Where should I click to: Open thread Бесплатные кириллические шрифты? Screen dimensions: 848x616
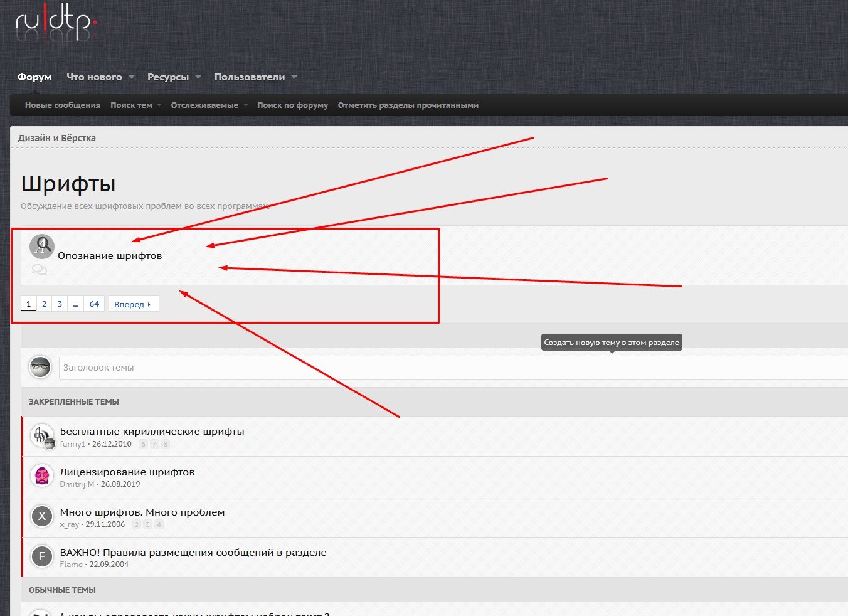pos(152,432)
